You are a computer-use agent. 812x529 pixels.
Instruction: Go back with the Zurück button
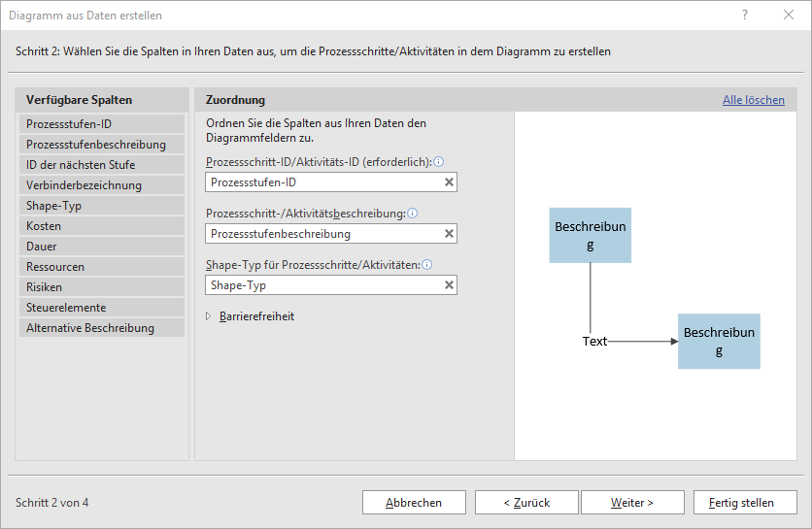(x=525, y=503)
